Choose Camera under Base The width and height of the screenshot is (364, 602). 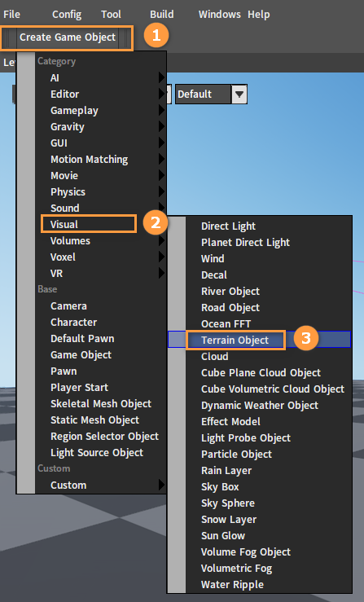point(68,306)
